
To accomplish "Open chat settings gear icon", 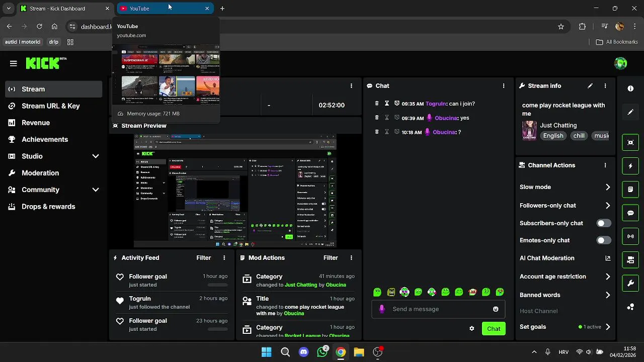I will (471, 329).
